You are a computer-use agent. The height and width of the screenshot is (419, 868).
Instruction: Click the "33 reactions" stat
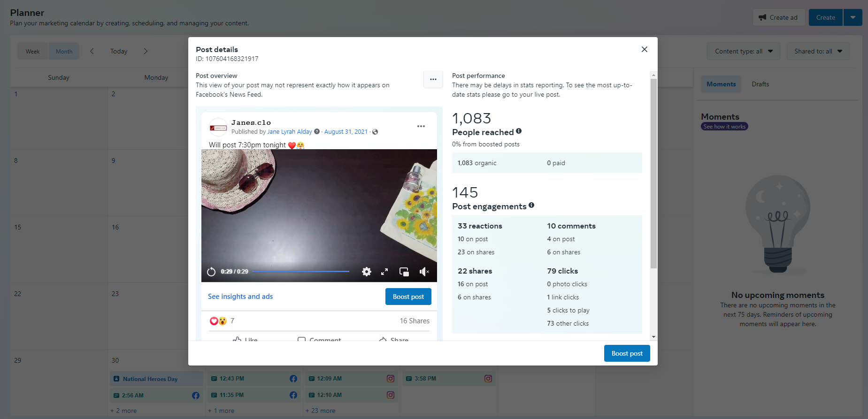[x=480, y=226]
